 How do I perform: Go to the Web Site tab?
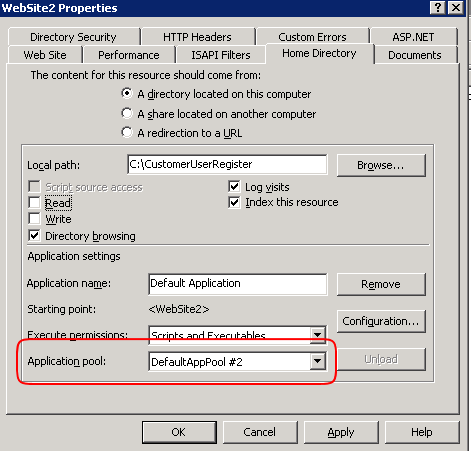pyautogui.click(x=45, y=55)
